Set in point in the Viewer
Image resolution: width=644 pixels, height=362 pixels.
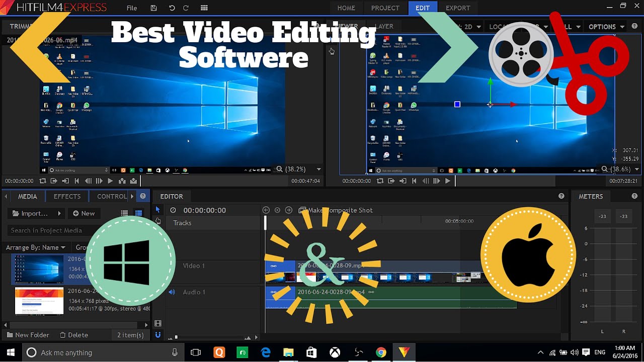pyautogui.click(x=391, y=181)
